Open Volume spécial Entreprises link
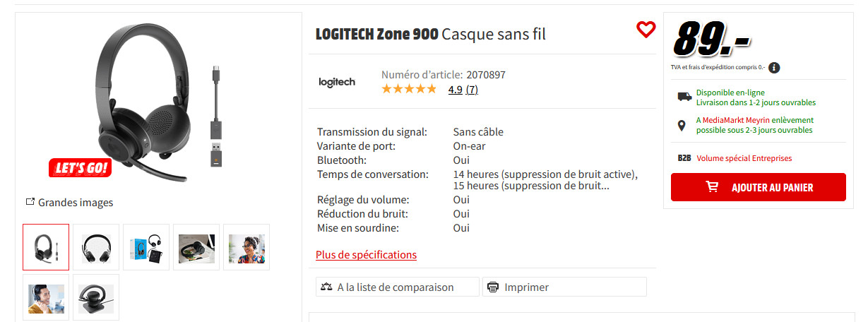Viewport: 868px width, 322px height. click(744, 158)
